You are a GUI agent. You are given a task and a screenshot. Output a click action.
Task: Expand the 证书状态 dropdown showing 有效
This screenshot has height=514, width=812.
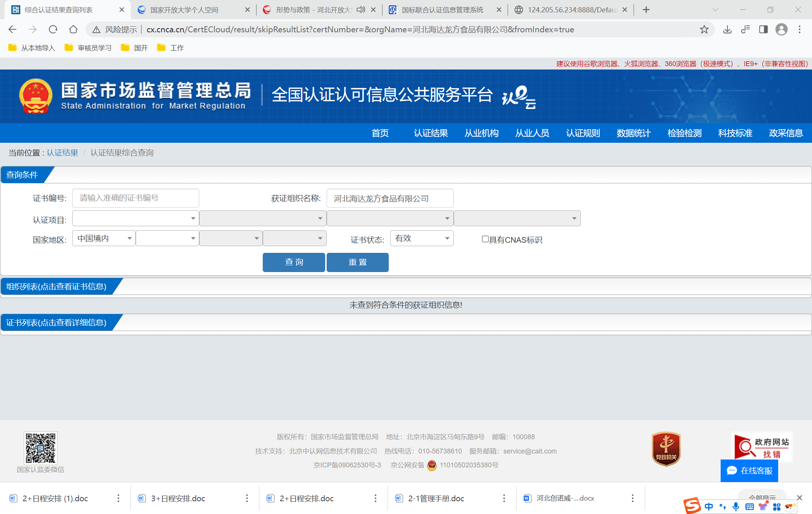(x=422, y=239)
